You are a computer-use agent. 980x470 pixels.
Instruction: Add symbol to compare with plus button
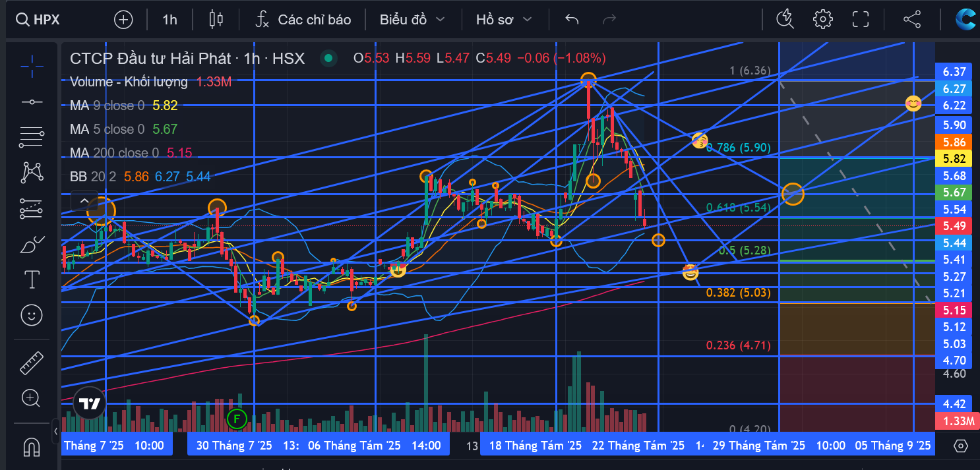[x=123, y=20]
